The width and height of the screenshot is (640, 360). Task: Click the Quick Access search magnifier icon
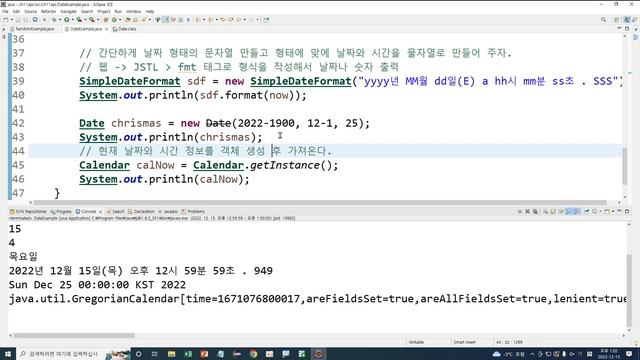(x=603, y=20)
